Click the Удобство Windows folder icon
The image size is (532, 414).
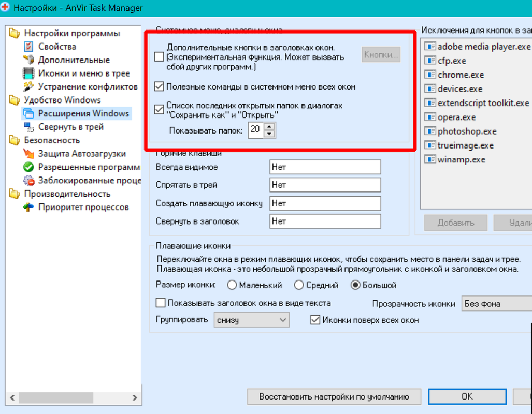pyautogui.click(x=15, y=100)
